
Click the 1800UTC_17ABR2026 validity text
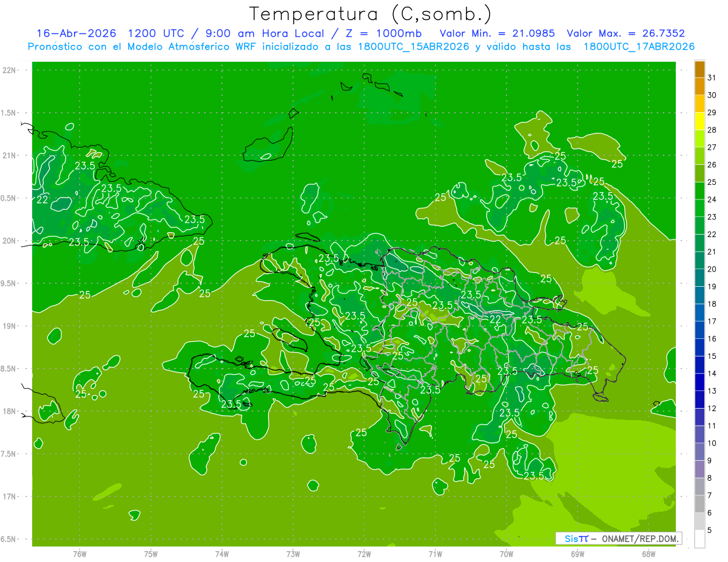pyautogui.click(x=639, y=47)
